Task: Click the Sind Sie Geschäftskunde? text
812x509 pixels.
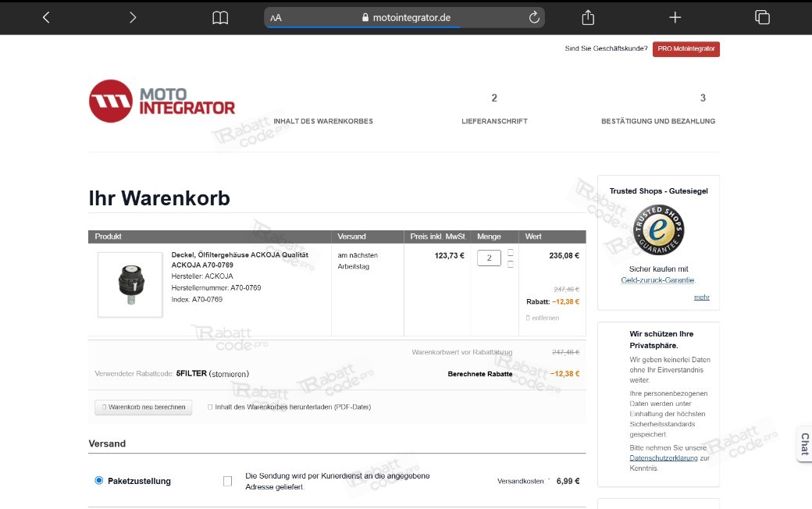Action: [606, 48]
